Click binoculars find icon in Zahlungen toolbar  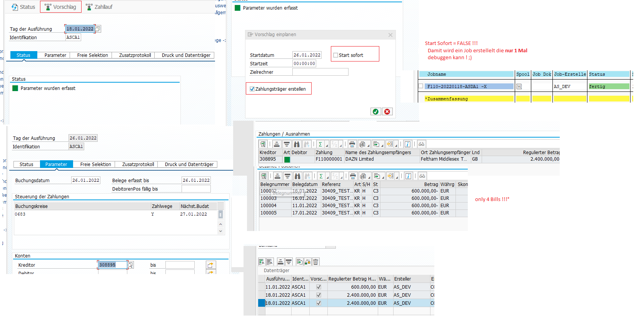coord(297,144)
